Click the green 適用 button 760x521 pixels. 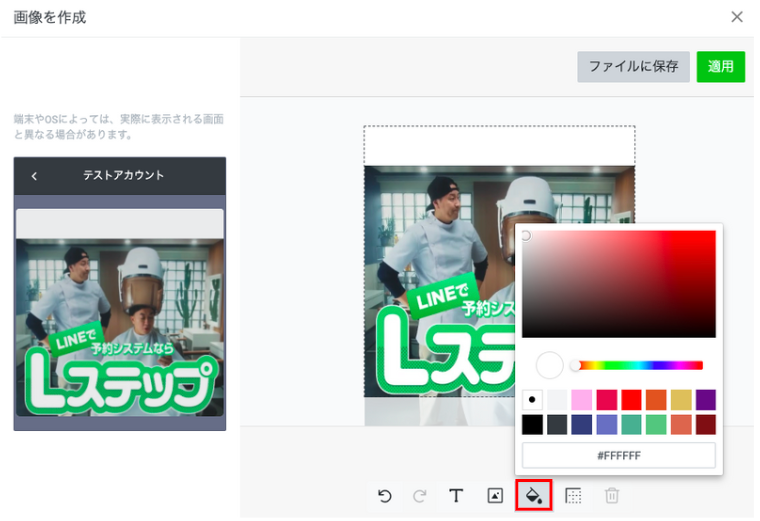coord(721,66)
